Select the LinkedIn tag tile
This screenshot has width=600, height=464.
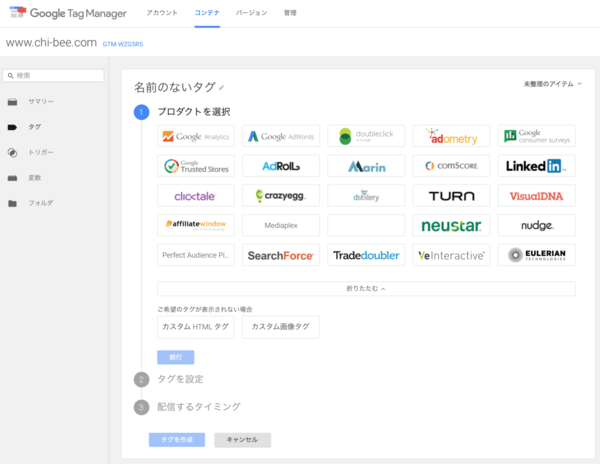point(536,166)
